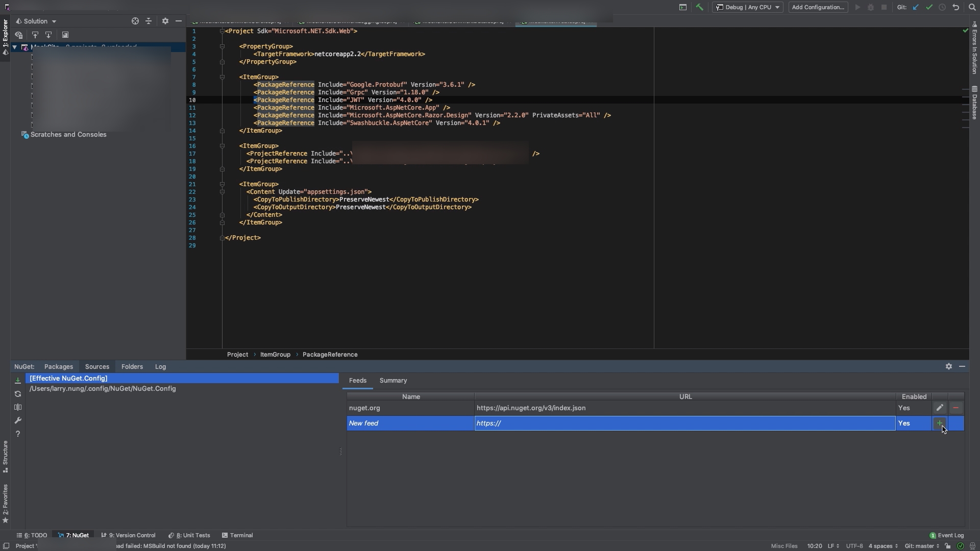Edit the nuget.org feed with pencil icon
Screen dimensions: 980x551
[940, 408]
